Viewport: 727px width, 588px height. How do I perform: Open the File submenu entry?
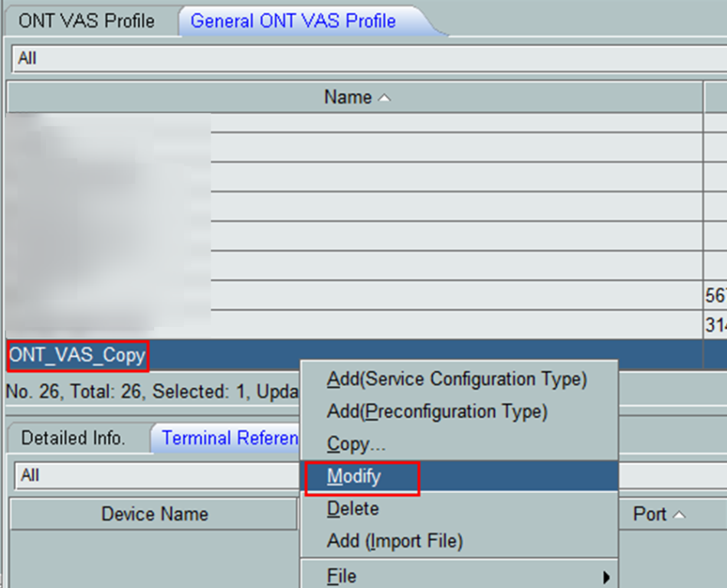[x=342, y=576]
